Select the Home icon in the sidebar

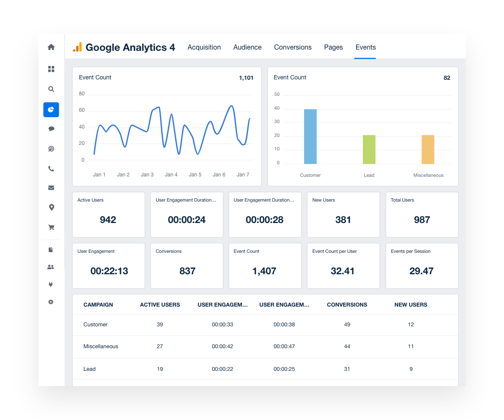tap(51, 47)
